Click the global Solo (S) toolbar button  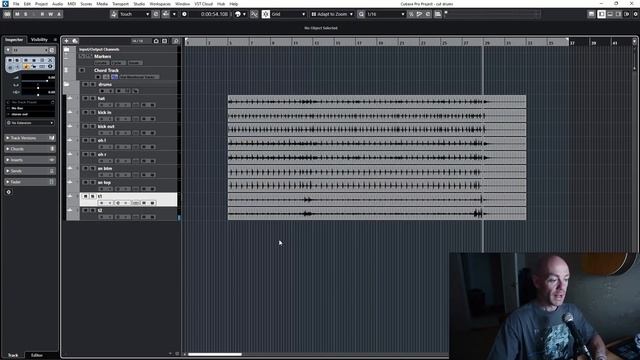pyautogui.click(x=26, y=14)
